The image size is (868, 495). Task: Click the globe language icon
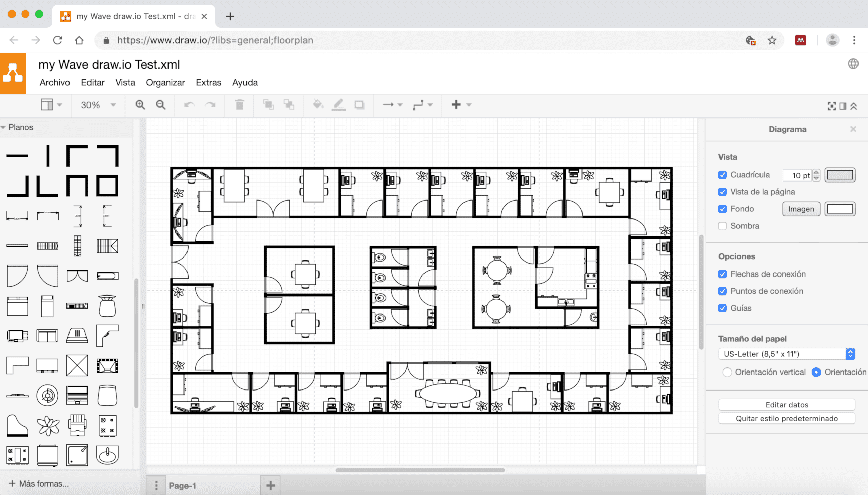[853, 63]
